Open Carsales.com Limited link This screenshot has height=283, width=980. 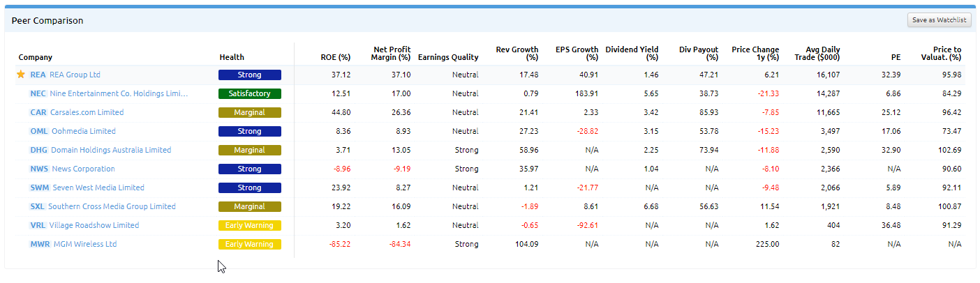pyautogui.click(x=87, y=112)
